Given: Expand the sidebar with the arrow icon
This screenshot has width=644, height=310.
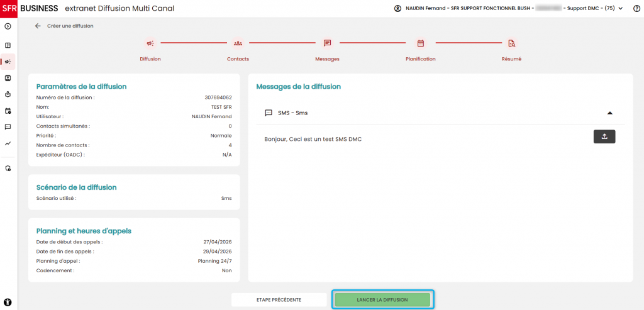Looking at the screenshot, I should point(8,26).
